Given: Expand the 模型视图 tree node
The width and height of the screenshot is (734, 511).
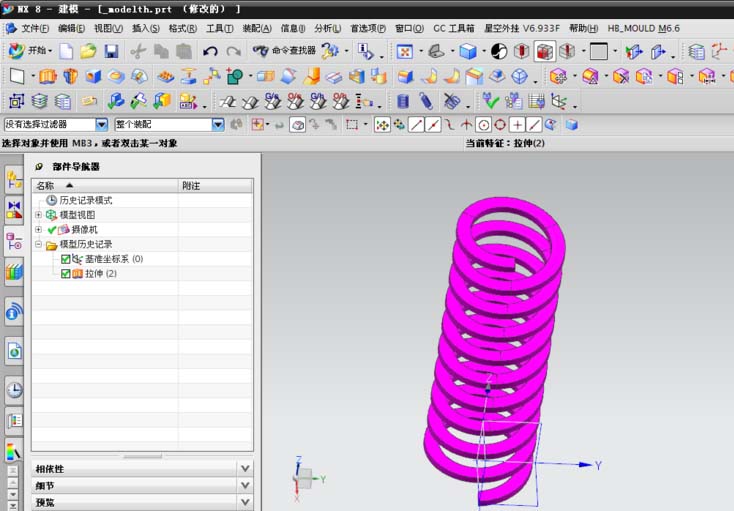Looking at the screenshot, I should pos(39,215).
